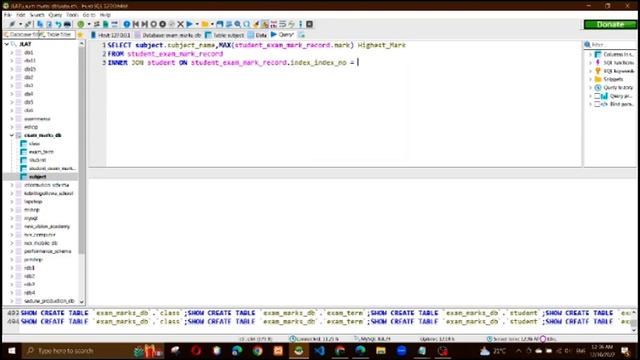This screenshot has height=360, width=640.
Task: Expand the new_vision_academy database node
Action: 12,227
